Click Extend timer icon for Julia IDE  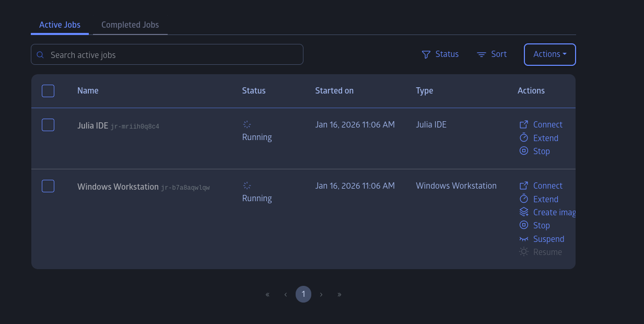pos(524,138)
